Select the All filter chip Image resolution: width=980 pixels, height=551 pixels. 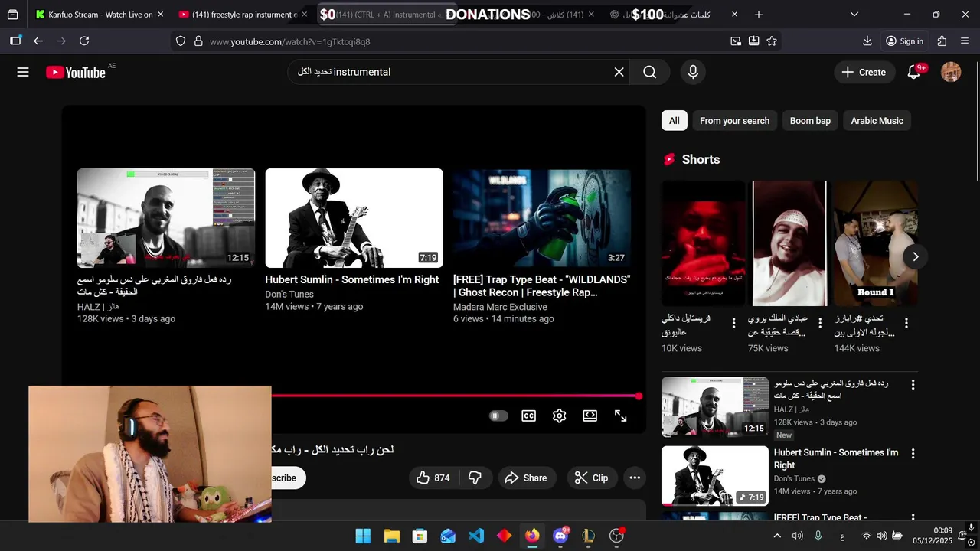pos(674,121)
